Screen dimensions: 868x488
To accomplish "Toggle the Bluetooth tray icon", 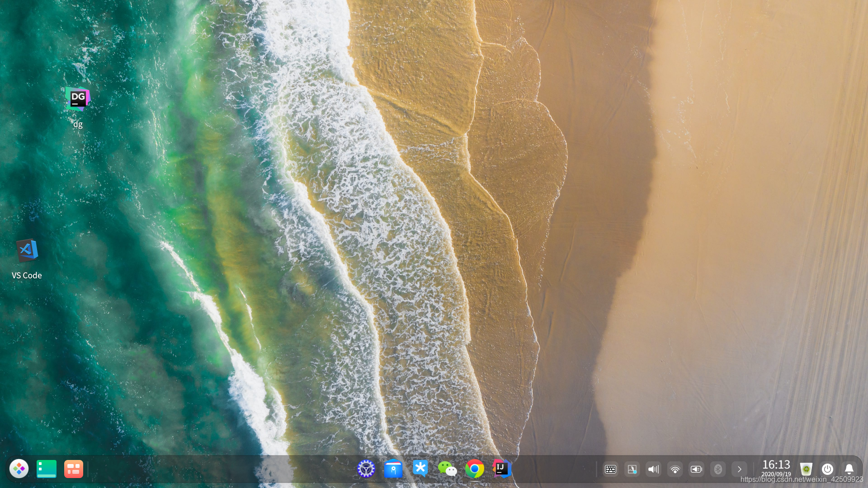I will [718, 469].
